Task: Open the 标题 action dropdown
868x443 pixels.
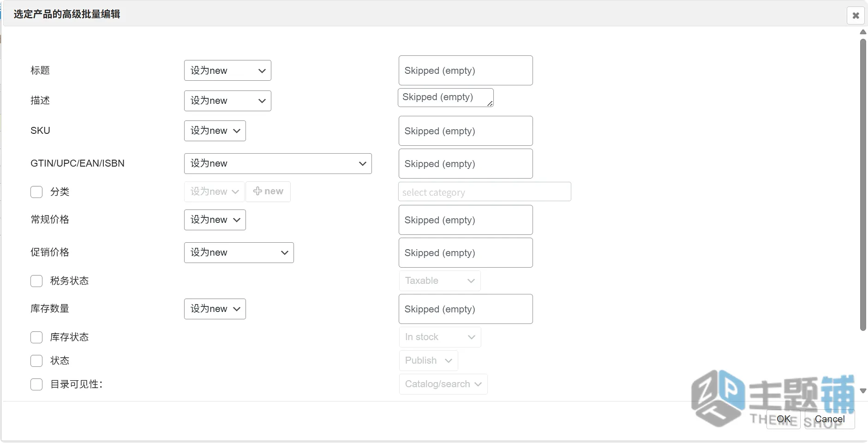Action: tap(227, 71)
